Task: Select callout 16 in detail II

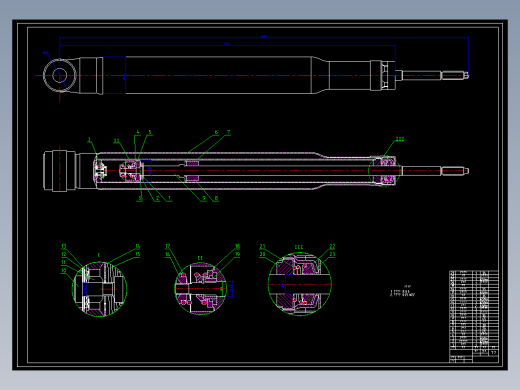Action: pyautogui.click(x=168, y=254)
